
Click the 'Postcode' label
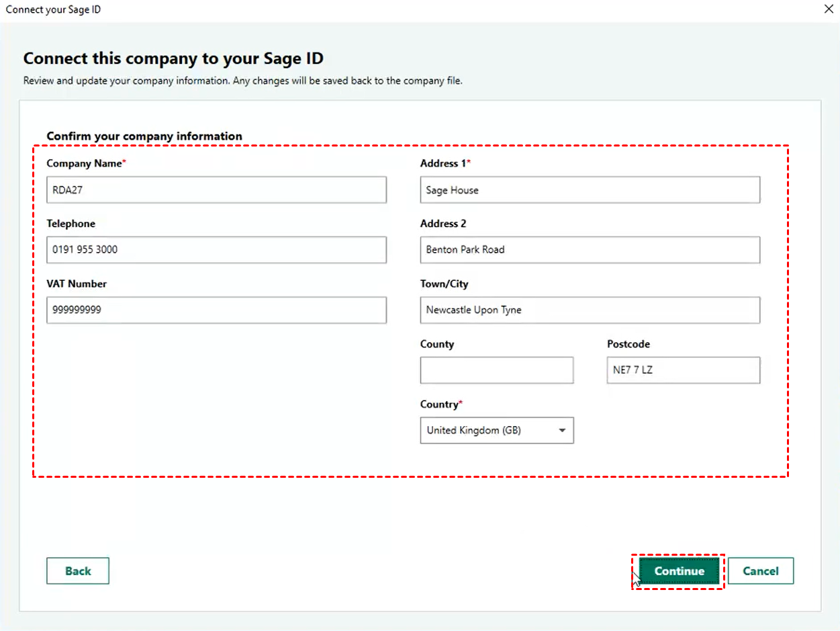pyautogui.click(x=628, y=344)
